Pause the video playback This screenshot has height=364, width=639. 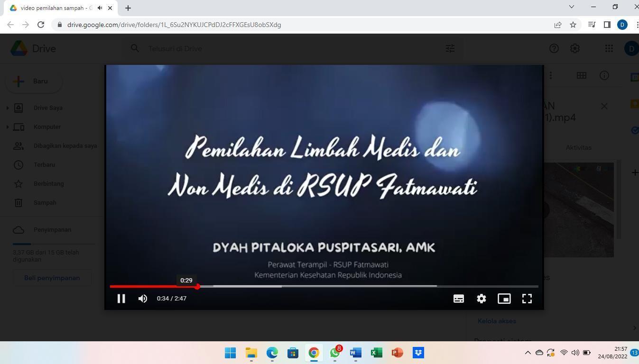pos(121,299)
